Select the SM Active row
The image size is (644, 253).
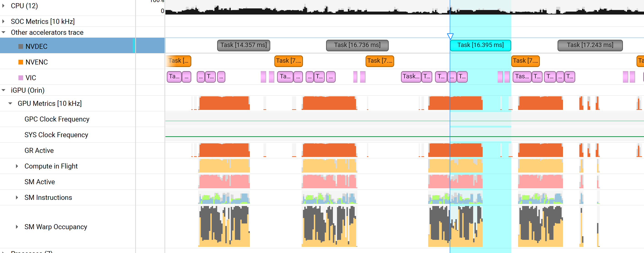(x=39, y=182)
